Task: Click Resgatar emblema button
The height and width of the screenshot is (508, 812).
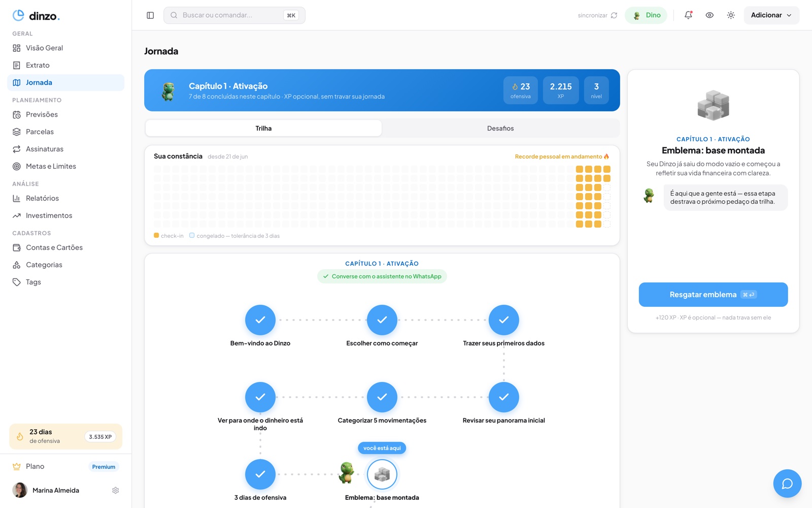Action: pos(713,295)
